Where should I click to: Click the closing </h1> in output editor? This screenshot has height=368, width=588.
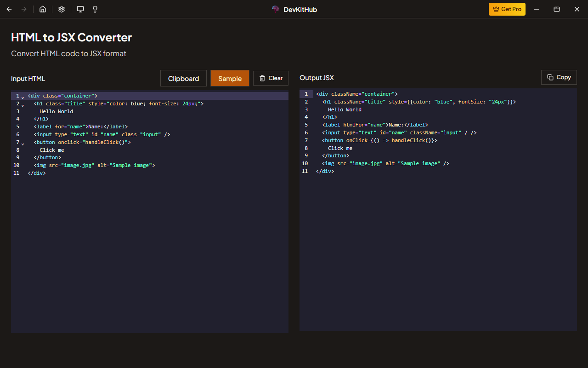(x=330, y=117)
